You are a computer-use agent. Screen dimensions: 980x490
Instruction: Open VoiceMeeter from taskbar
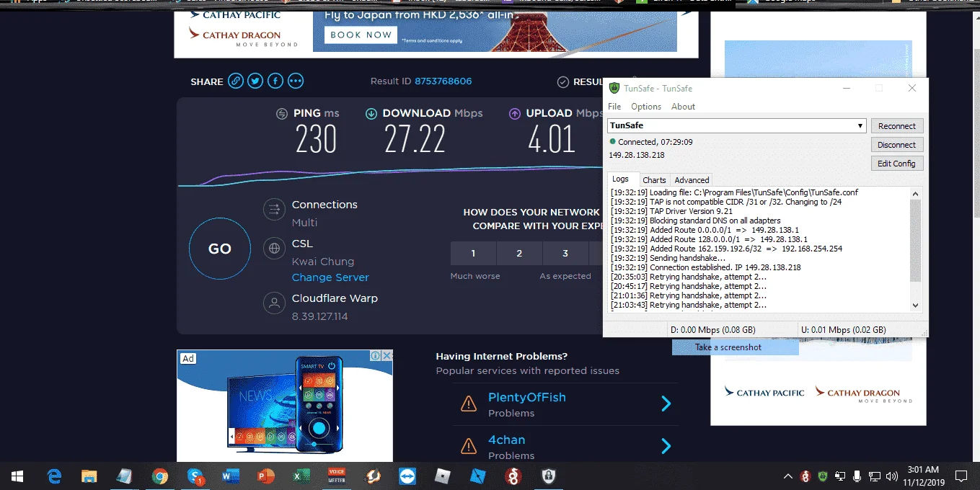click(337, 476)
